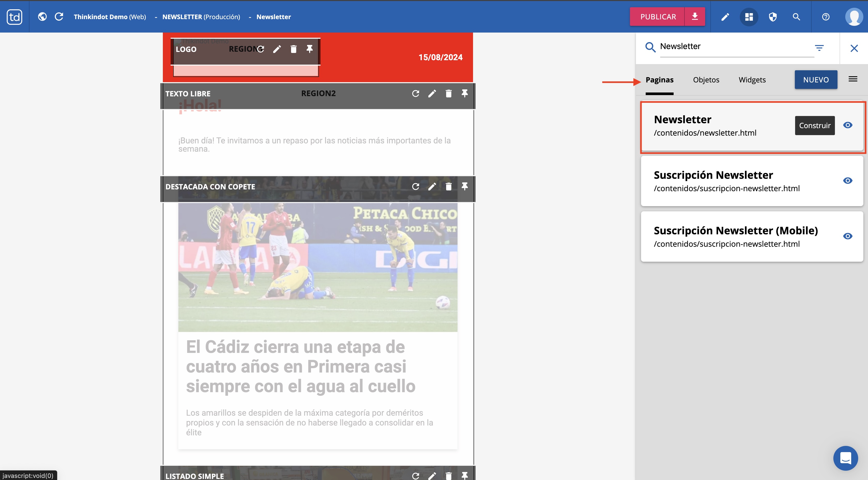
Task: Open the filter options in search panel
Action: (x=819, y=48)
